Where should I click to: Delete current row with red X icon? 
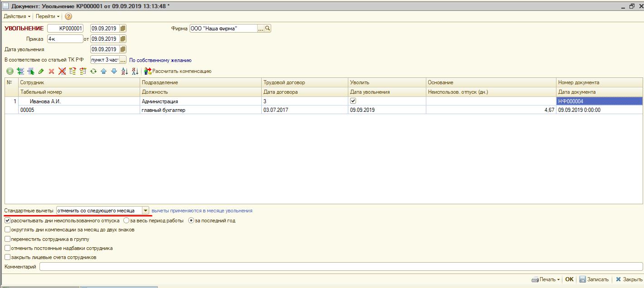[x=52, y=71]
